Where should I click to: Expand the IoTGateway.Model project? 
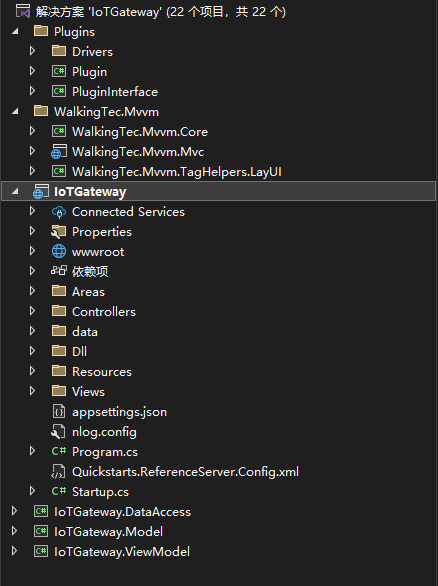point(15,531)
